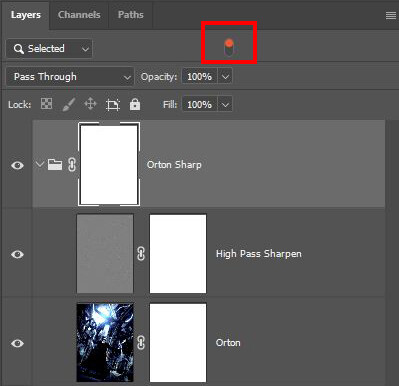Open the Selected filter type dropdown
Screen dimensions: 399x386
click(49, 49)
